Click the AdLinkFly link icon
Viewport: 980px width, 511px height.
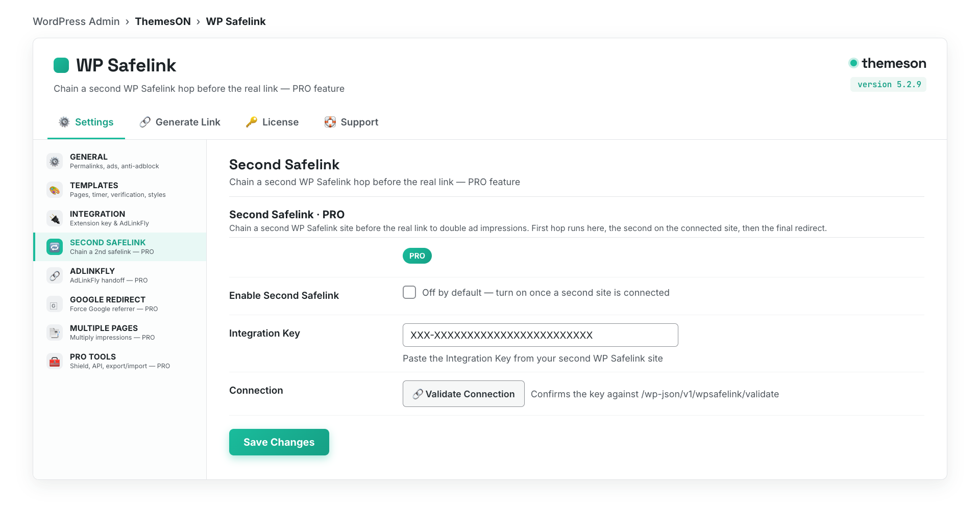(x=55, y=275)
